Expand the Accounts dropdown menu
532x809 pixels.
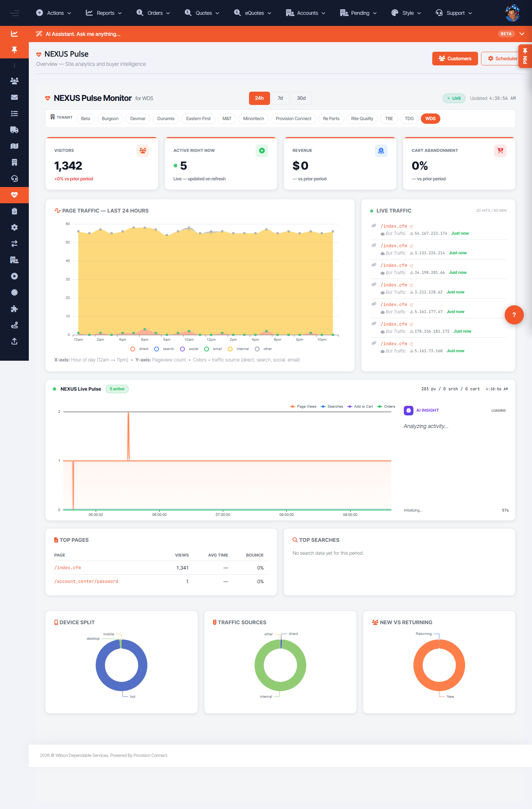(306, 13)
